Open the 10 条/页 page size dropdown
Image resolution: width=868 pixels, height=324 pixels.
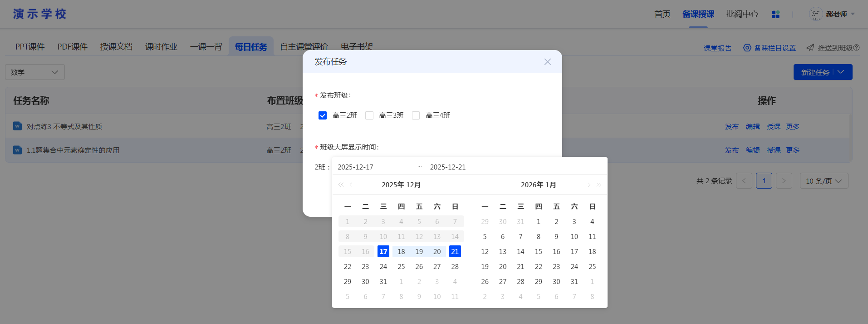[824, 181]
